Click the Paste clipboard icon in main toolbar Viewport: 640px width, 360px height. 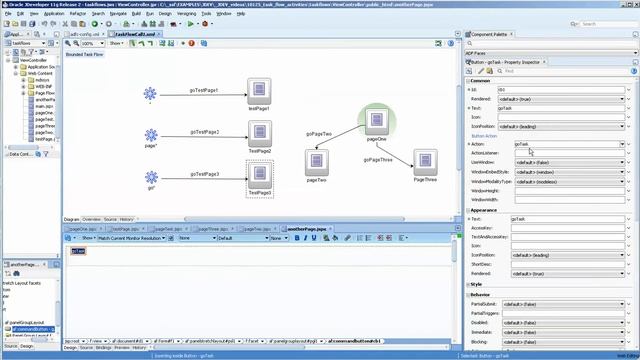[x=82, y=24]
